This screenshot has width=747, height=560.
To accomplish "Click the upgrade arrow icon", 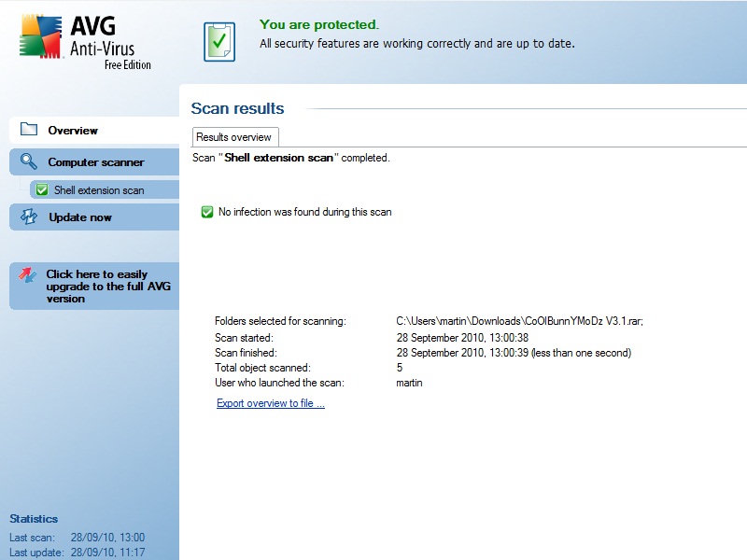I will pyautogui.click(x=28, y=274).
